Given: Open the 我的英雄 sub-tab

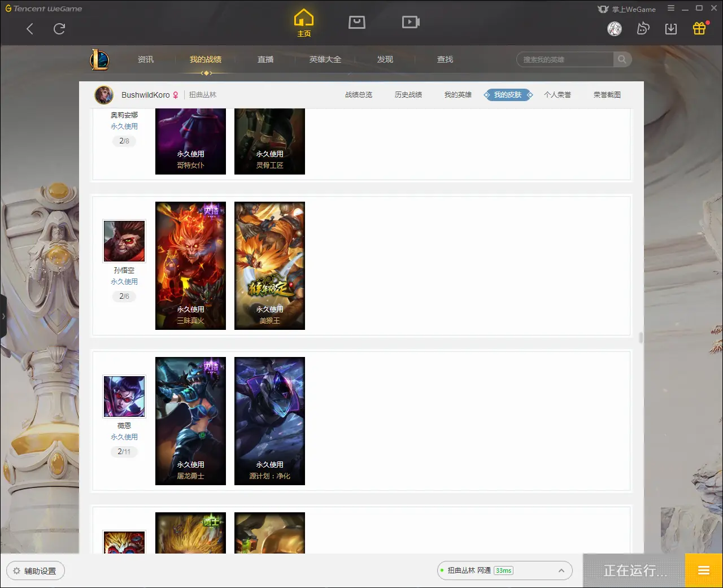Looking at the screenshot, I should tap(458, 95).
